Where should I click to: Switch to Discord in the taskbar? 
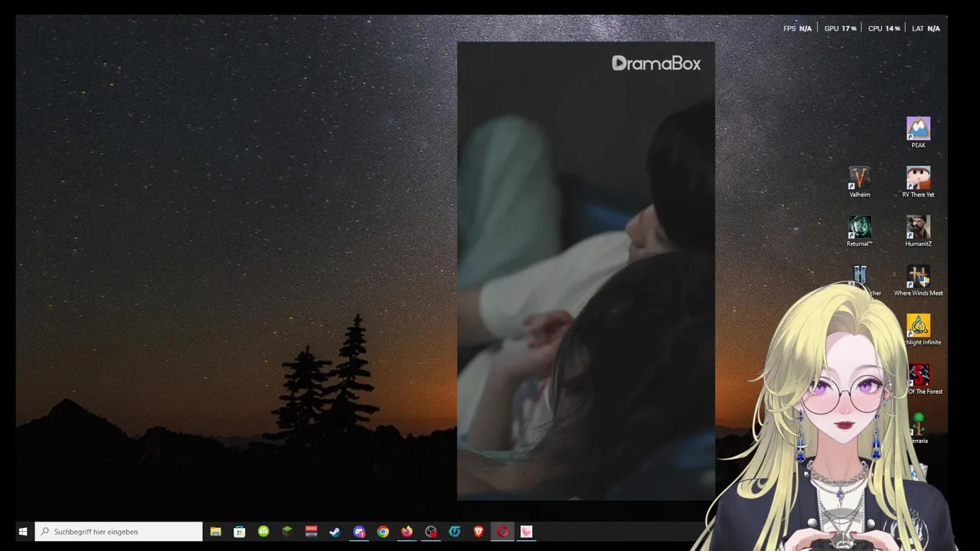359,531
